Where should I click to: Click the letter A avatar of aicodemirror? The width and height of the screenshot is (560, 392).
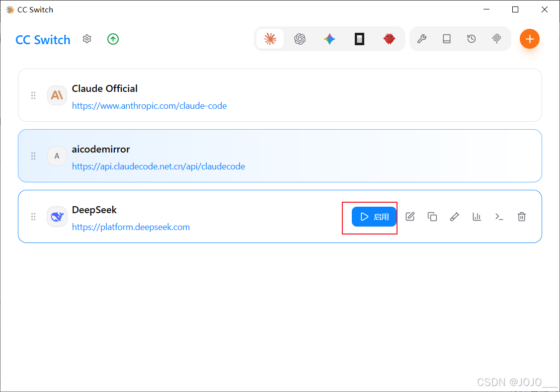57,156
